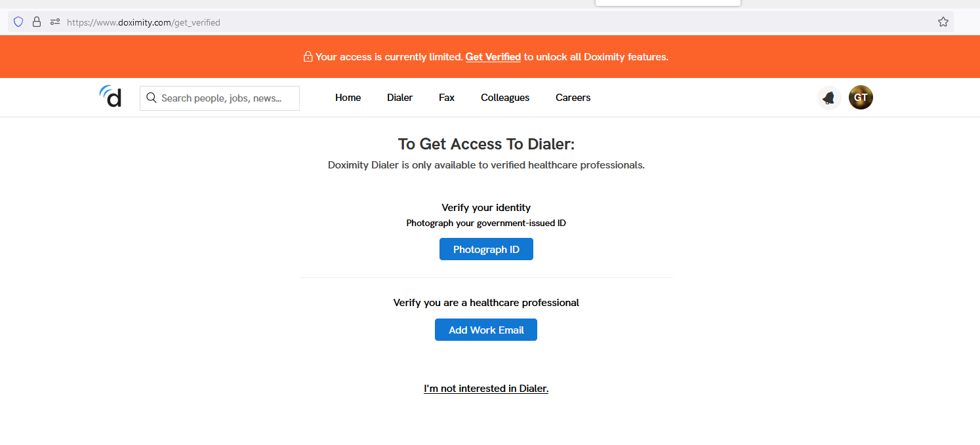Open the Doximity home logo
Screen dimensions: 980x445
tap(110, 97)
